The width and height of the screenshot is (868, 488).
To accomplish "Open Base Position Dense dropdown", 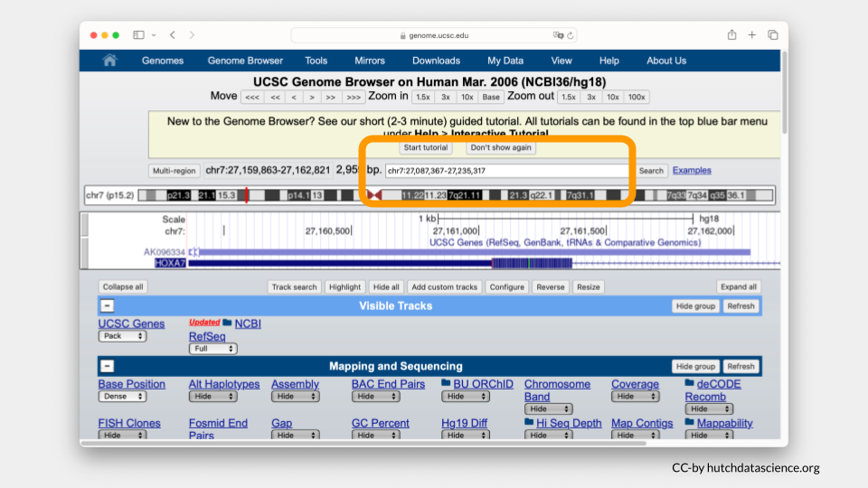I will 123,396.
